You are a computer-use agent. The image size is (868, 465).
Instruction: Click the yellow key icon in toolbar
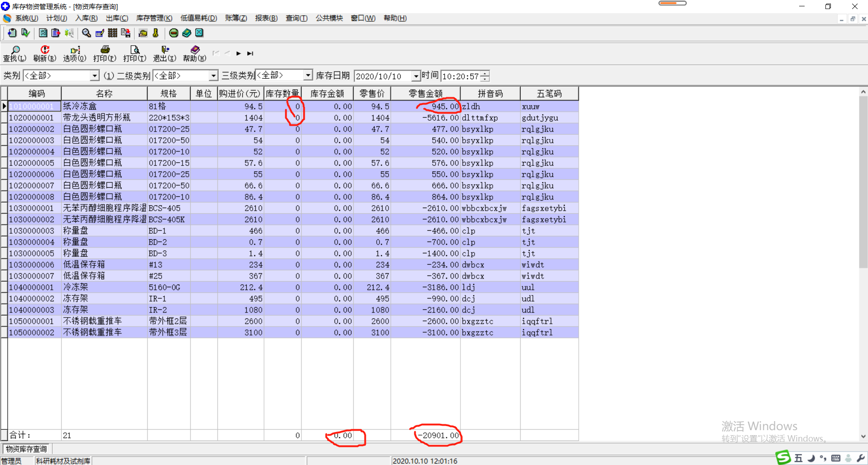(156, 33)
